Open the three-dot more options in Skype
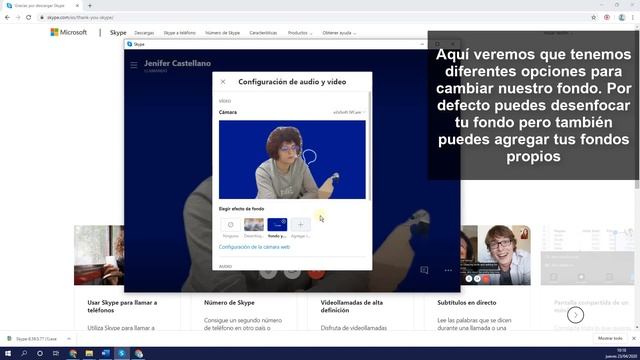640x360 pixels. 448,270
